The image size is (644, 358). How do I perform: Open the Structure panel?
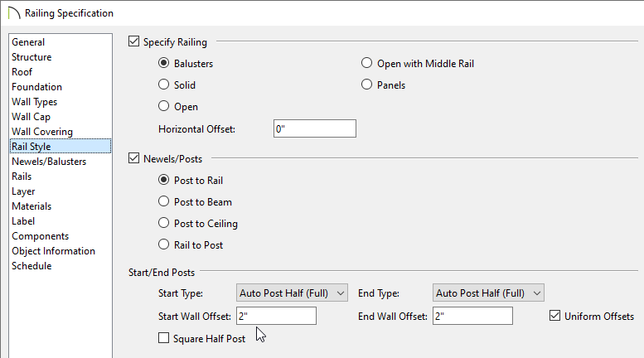tap(31, 57)
